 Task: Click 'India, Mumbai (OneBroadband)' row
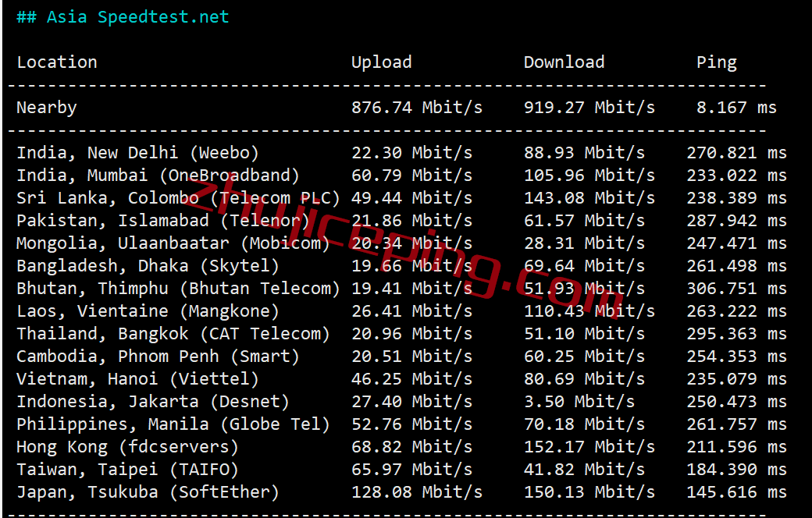(x=158, y=176)
